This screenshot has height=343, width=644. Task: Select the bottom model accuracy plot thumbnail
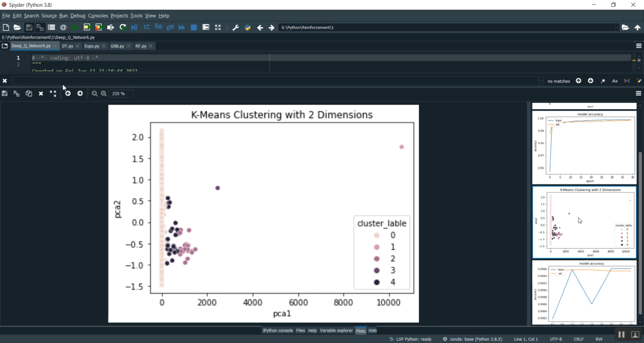tap(584, 292)
